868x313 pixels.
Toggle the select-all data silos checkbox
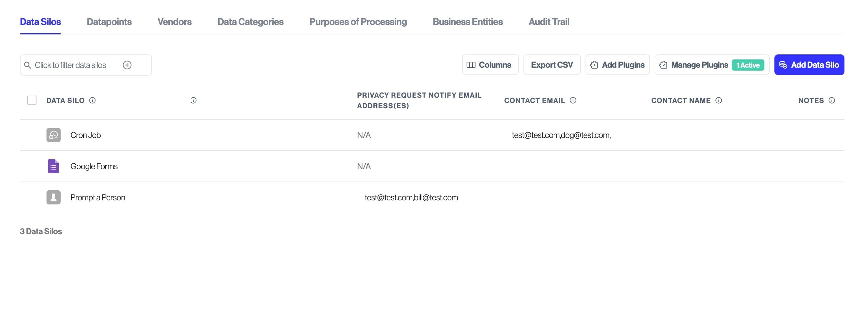[x=32, y=100]
